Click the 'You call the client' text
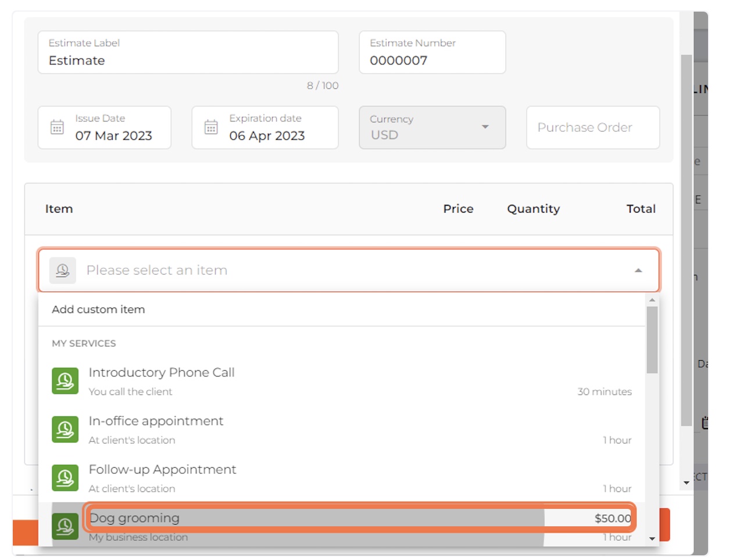Screen dimensions: 729x560 tap(130, 392)
